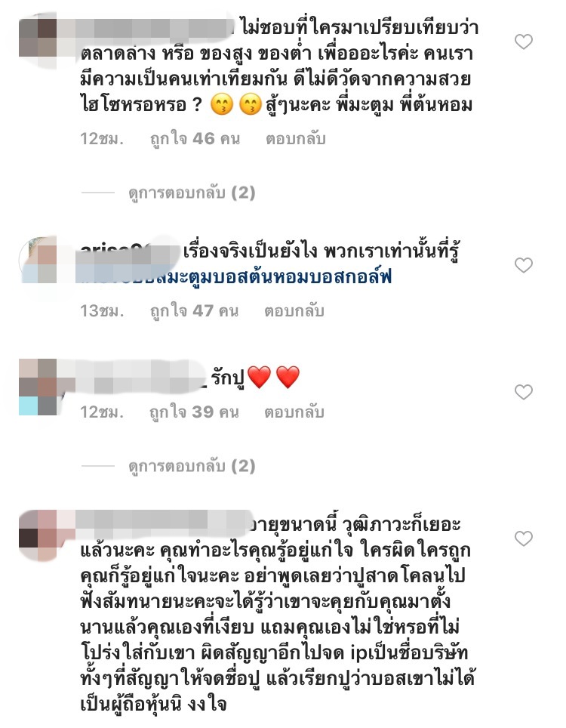Reply to the comment with 47 likes
The width and height of the screenshot is (566, 728).
click(294, 310)
